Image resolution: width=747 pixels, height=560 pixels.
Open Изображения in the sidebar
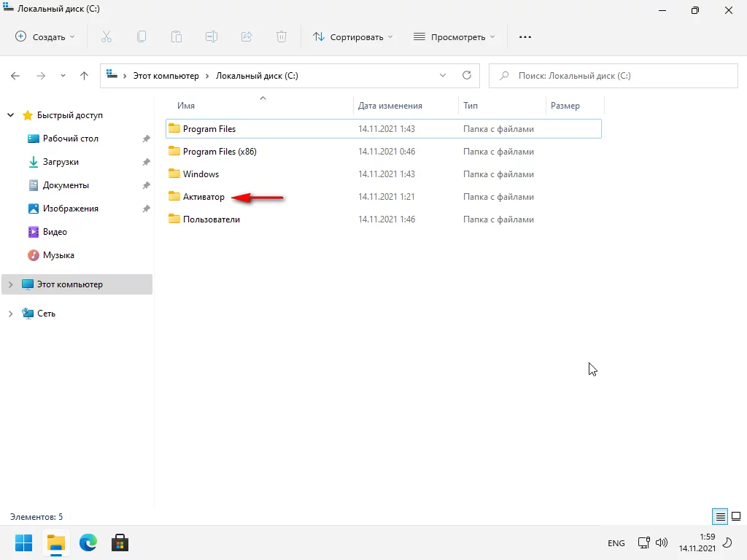tap(71, 209)
